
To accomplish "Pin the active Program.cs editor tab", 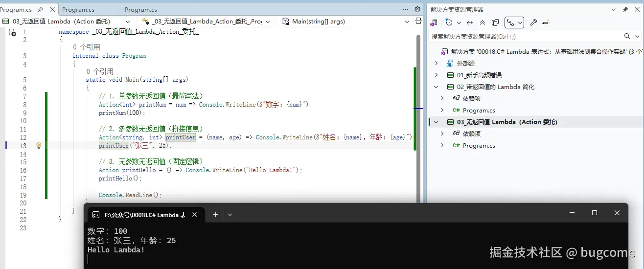I will (x=41, y=9).
